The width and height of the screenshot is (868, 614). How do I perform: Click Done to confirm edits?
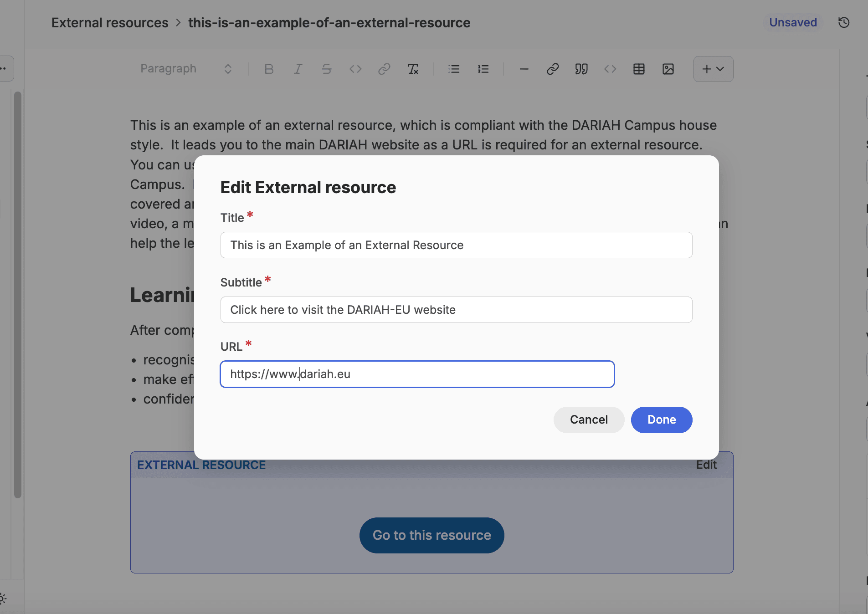tap(662, 420)
